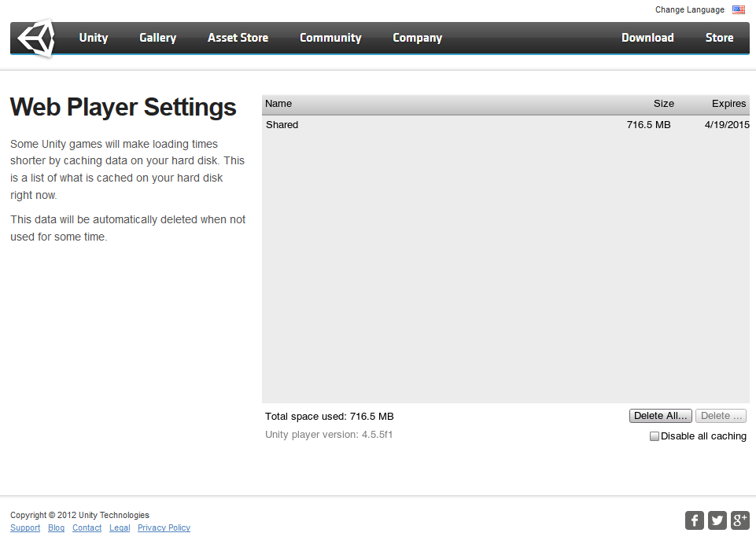Click the Total space used text
756x544 pixels.
330,417
